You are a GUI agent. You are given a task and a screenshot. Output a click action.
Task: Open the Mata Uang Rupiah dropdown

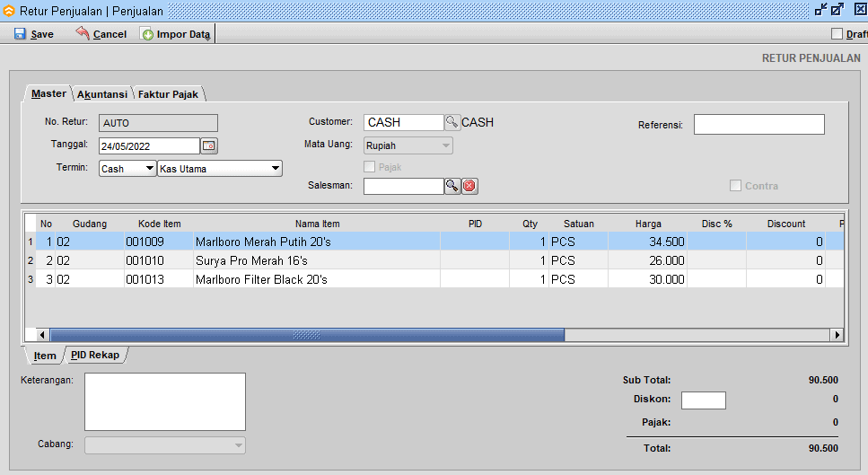(408, 145)
